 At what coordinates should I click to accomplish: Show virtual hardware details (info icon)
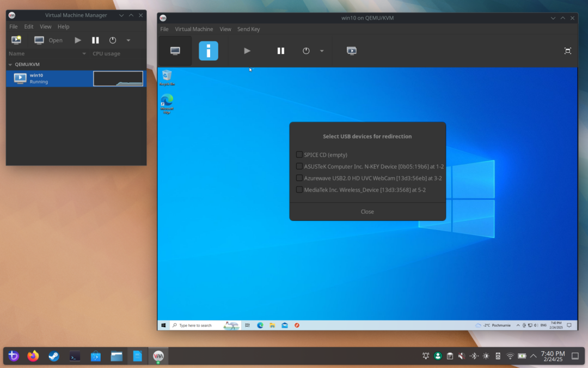[x=209, y=51]
